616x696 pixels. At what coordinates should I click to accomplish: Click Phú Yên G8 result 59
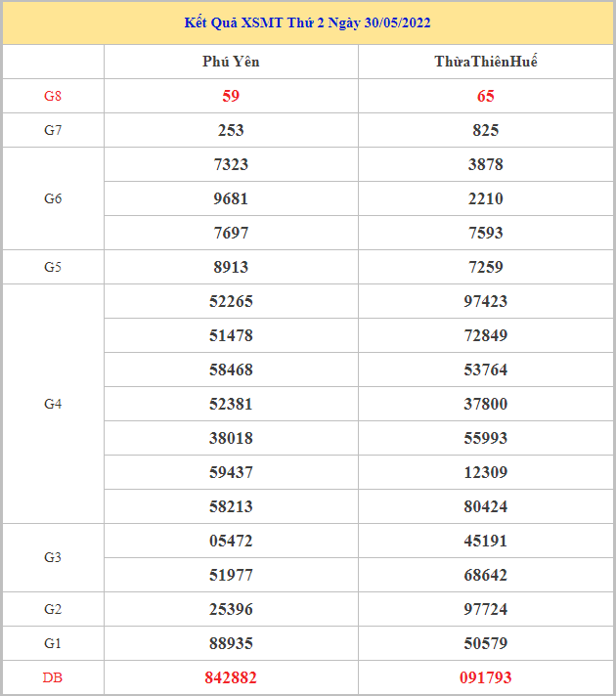pyautogui.click(x=231, y=96)
